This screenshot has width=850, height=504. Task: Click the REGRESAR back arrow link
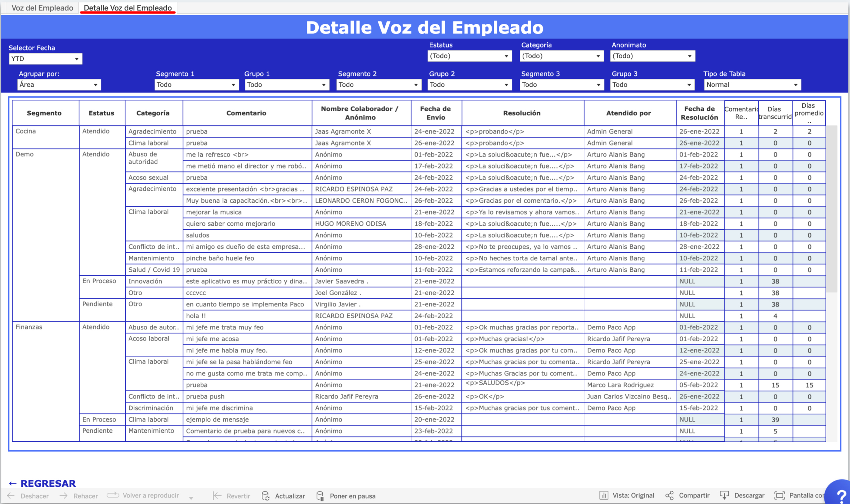[x=42, y=483]
